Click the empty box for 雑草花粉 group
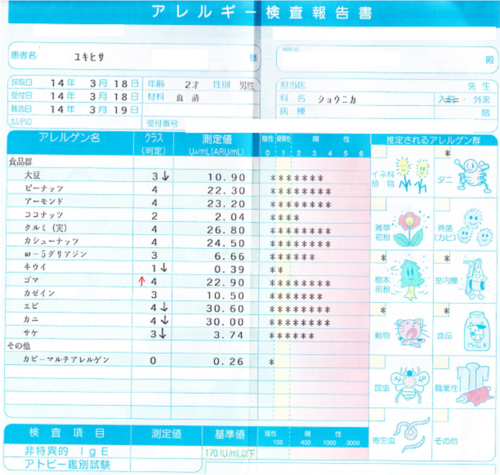The height and width of the screenshot is (475, 500). [379, 204]
